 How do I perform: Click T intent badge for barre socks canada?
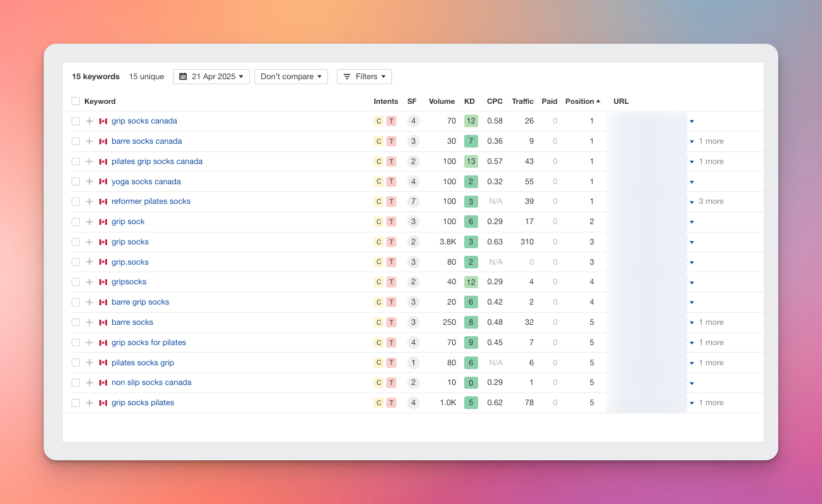pyautogui.click(x=391, y=141)
